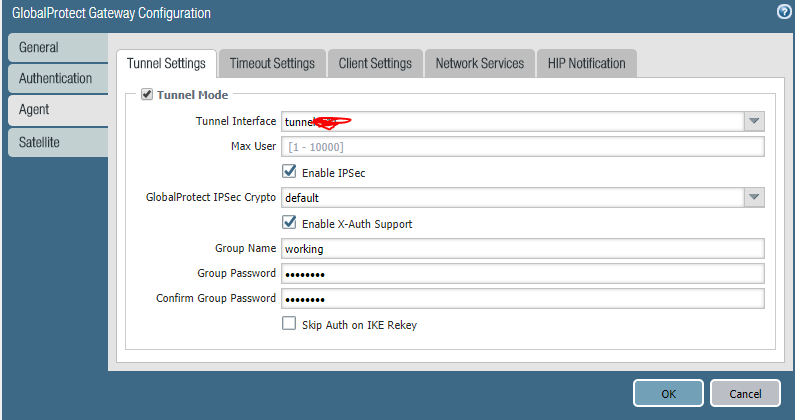
Task: Click the Confirm Group Password label
Action: [x=216, y=298]
